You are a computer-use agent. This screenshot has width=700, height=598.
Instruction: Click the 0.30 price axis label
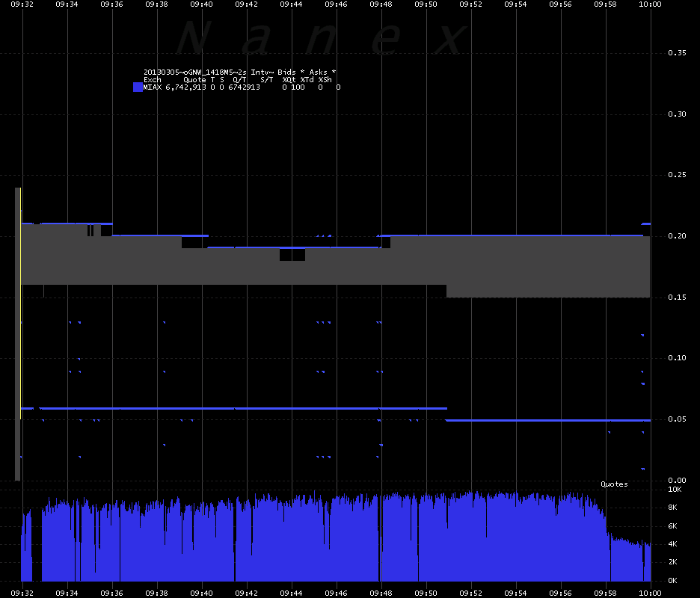678,114
